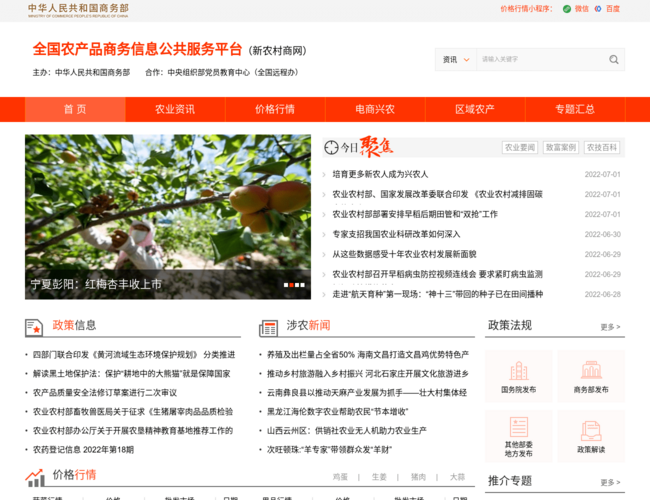650x500 pixels.
Task: Open the WeChat mini-program icon
Action: [x=567, y=9]
